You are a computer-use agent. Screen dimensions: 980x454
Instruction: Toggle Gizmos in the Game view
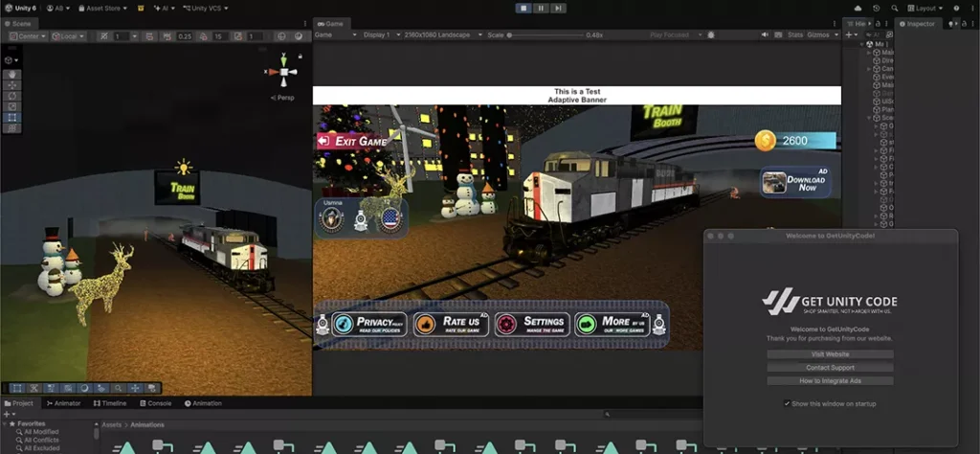pyautogui.click(x=818, y=35)
